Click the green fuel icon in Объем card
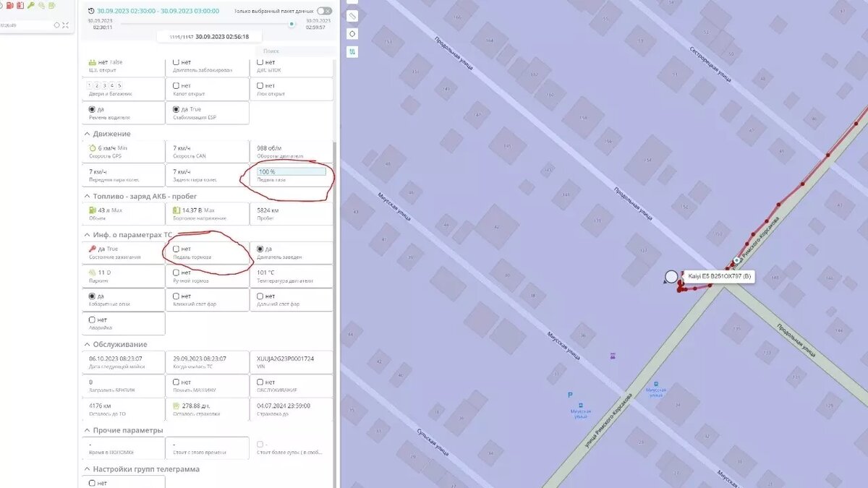This screenshot has height=488, width=868. (x=93, y=210)
